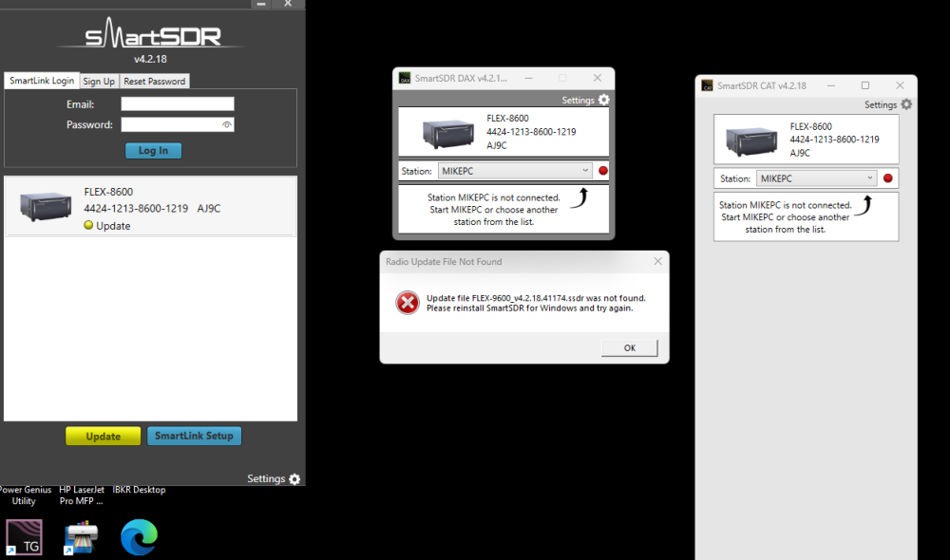This screenshot has width=950, height=560.
Task: Click Settings label in CAT window
Action: click(x=881, y=104)
